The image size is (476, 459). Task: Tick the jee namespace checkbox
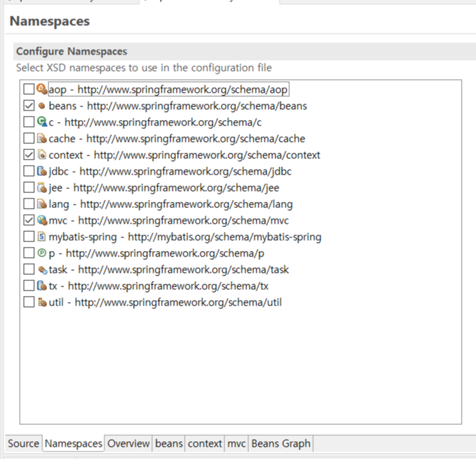(x=29, y=188)
